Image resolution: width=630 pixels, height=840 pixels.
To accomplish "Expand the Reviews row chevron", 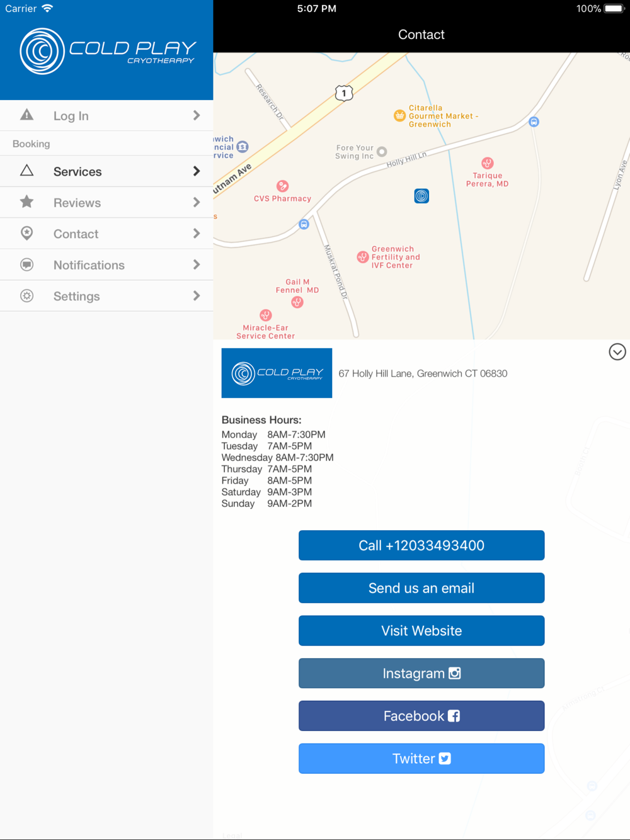I will [x=197, y=202].
